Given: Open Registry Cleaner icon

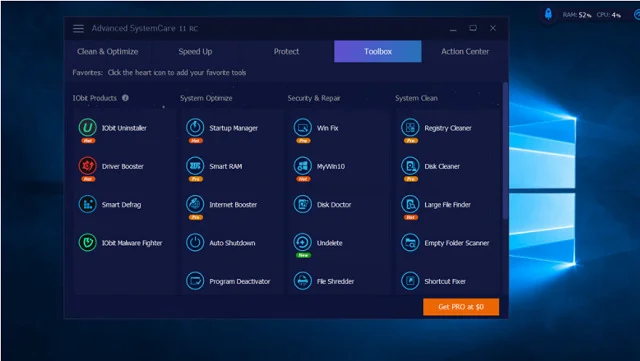Looking at the screenshot, I should click(x=410, y=127).
